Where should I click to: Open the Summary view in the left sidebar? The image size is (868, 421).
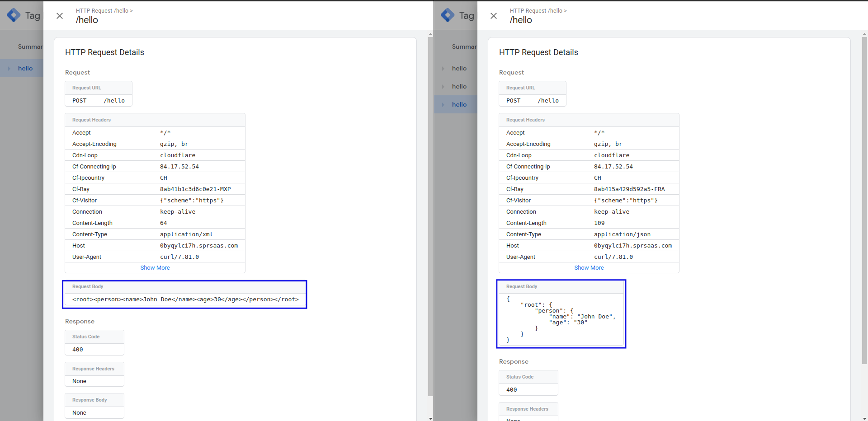pyautogui.click(x=30, y=47)
